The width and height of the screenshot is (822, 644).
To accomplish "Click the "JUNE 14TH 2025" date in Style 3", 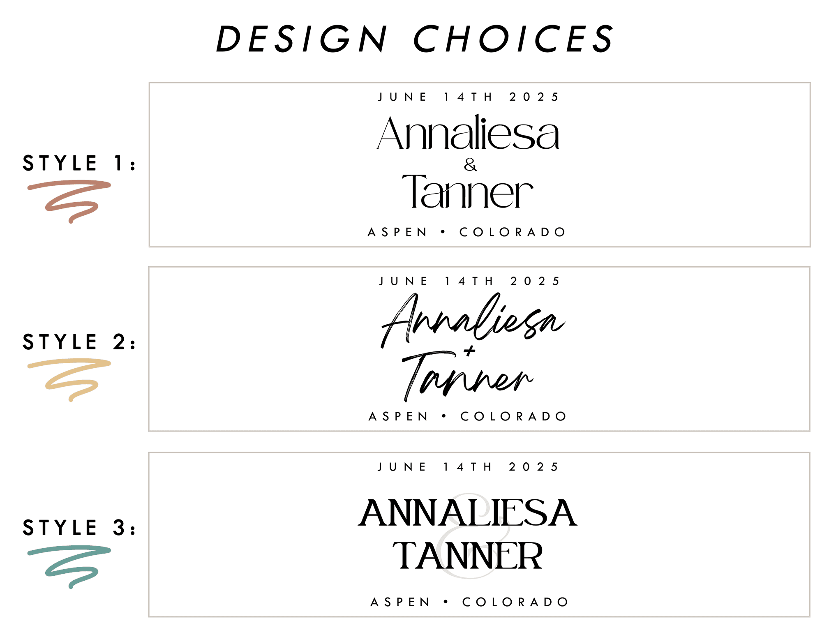I will pos(468,467).
